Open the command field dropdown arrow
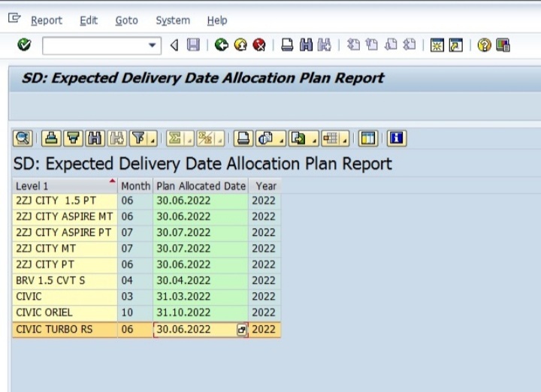The height and width of the screenshot is (392, 541). click(x=152, y=45)
